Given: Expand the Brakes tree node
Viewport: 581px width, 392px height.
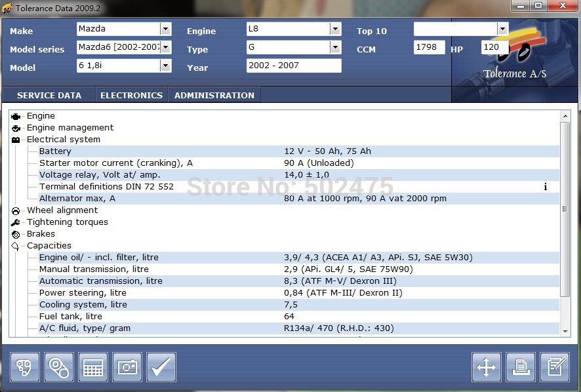Looking at the screenshot, I should pos(41,234).
